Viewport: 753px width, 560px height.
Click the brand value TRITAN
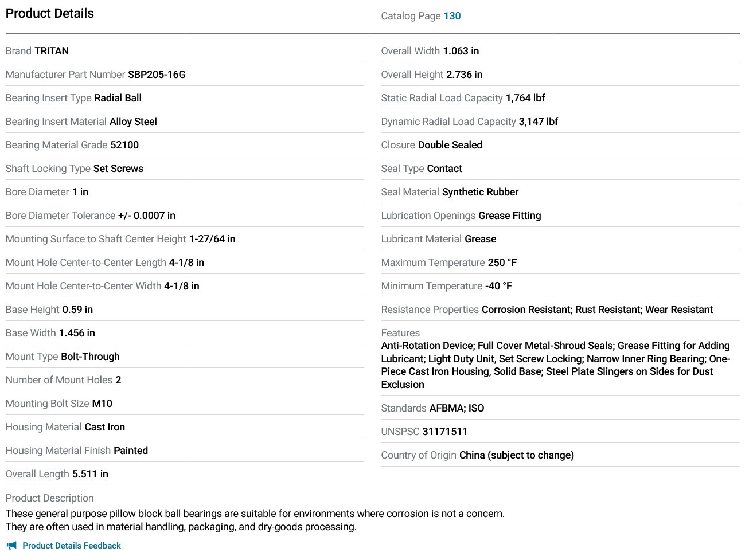(52, 51)
